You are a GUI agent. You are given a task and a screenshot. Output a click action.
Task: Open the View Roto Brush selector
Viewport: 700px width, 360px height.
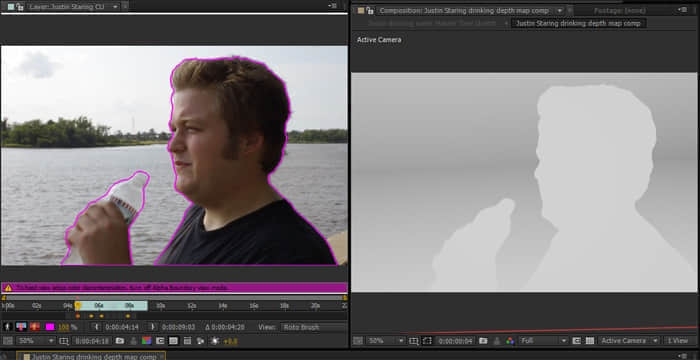pyautogui.click(x=313, y=327)
